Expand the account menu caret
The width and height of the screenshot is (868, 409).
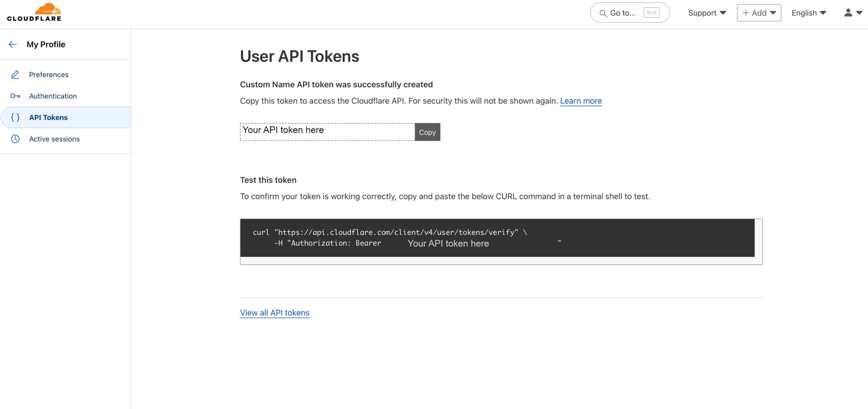pos(859,13)
